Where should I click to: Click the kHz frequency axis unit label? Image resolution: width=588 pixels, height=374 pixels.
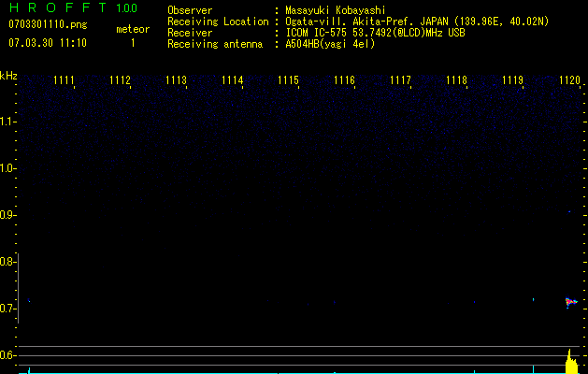coord(8,76)
